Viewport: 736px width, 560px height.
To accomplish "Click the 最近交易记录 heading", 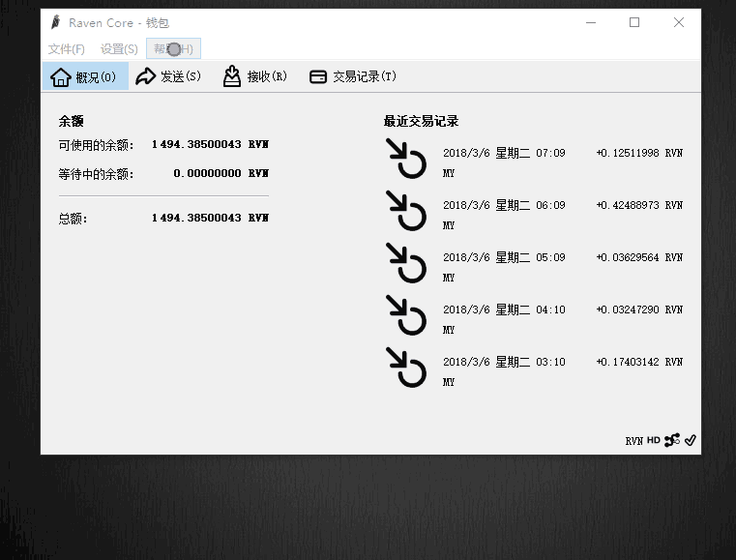I will coord(421,121).
